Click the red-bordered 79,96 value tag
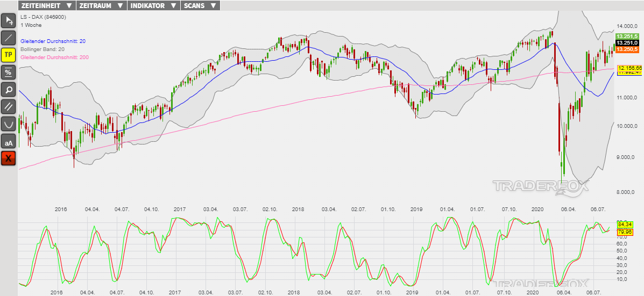The width and height of the screenshot is (644, 296). [624, 233]
